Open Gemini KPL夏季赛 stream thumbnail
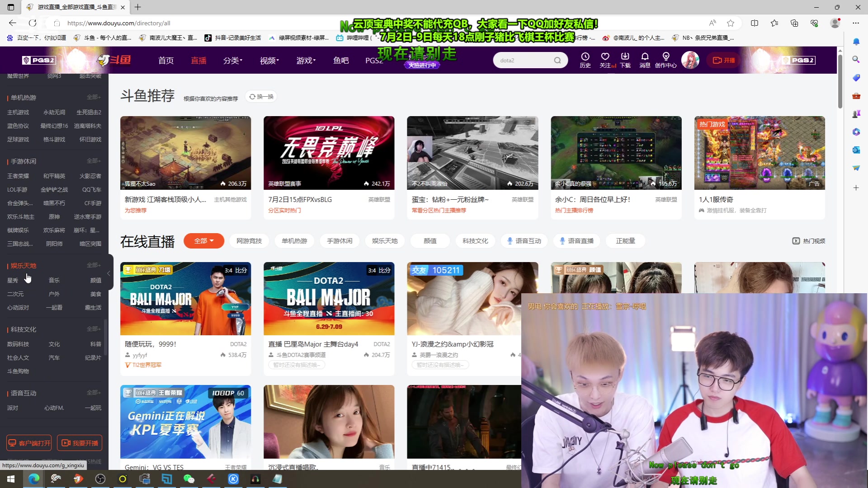Screen dimensions: 868x488 pyautogui.click(x=185, y=422)
